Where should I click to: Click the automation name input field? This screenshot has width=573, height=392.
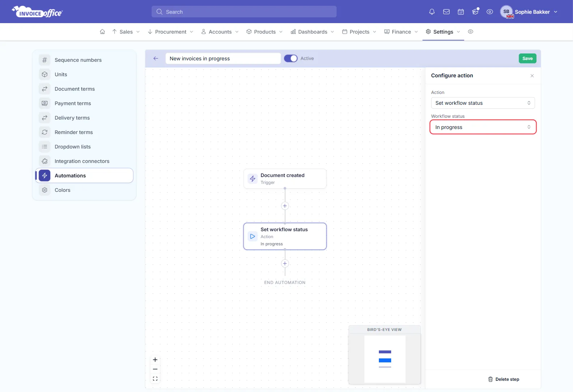(x=223, y=59)
